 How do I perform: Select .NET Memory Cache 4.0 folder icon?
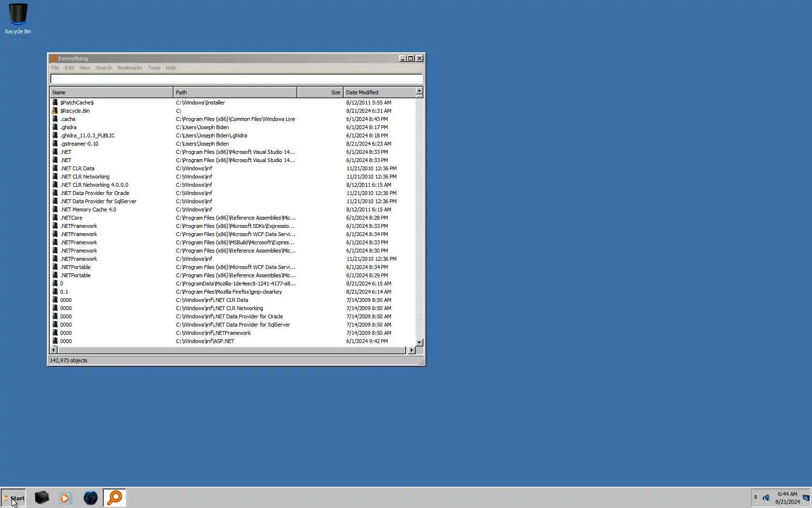pos(55,209)
